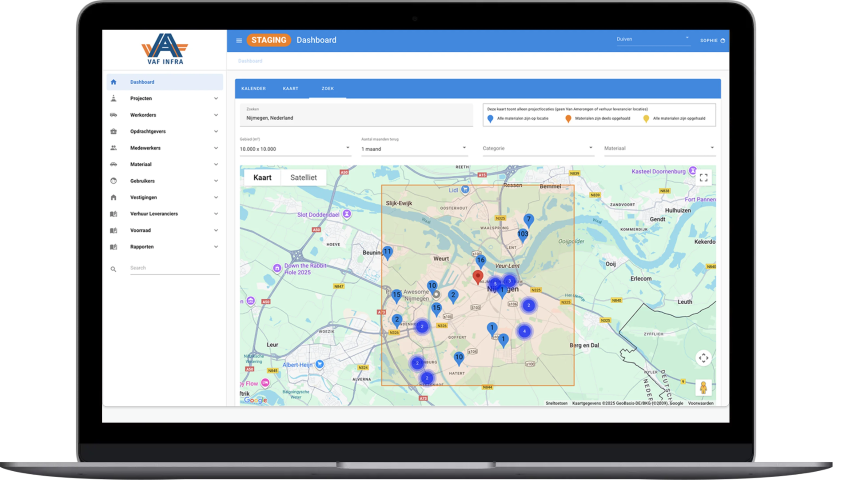Image resolution: width=853 pixels, height=480 pixels.
Task: Select the red location pin on map
Action: coord(477,276)
